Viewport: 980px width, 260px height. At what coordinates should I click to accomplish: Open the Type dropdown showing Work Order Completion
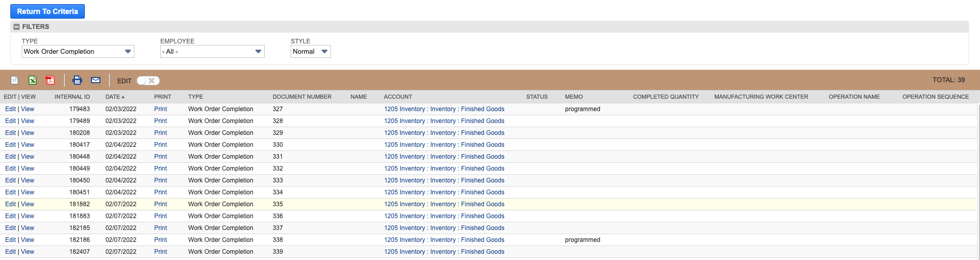(x=78, y=52)
